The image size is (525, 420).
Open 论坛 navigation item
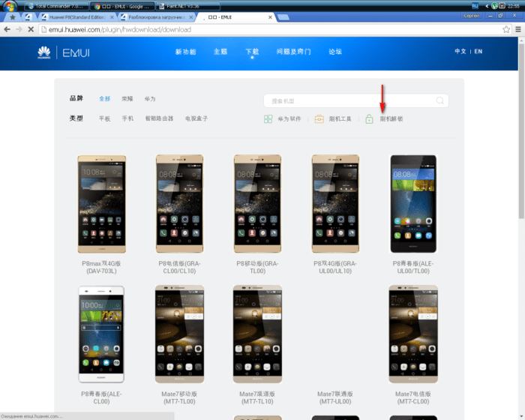[335, 52]
